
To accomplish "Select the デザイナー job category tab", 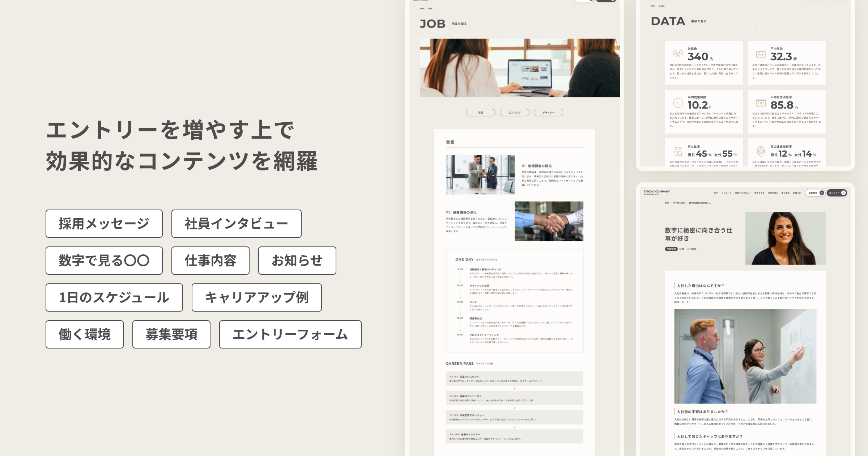I will pos(548,113).
